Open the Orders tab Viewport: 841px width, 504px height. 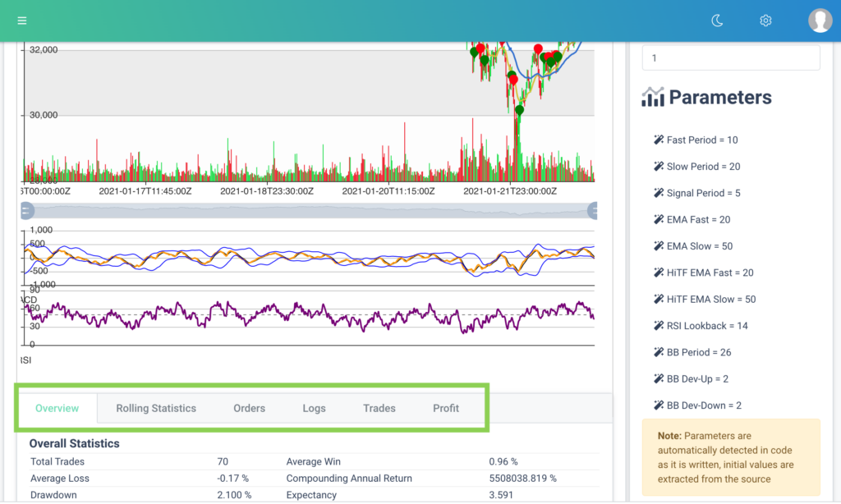[x=249, y=408]
